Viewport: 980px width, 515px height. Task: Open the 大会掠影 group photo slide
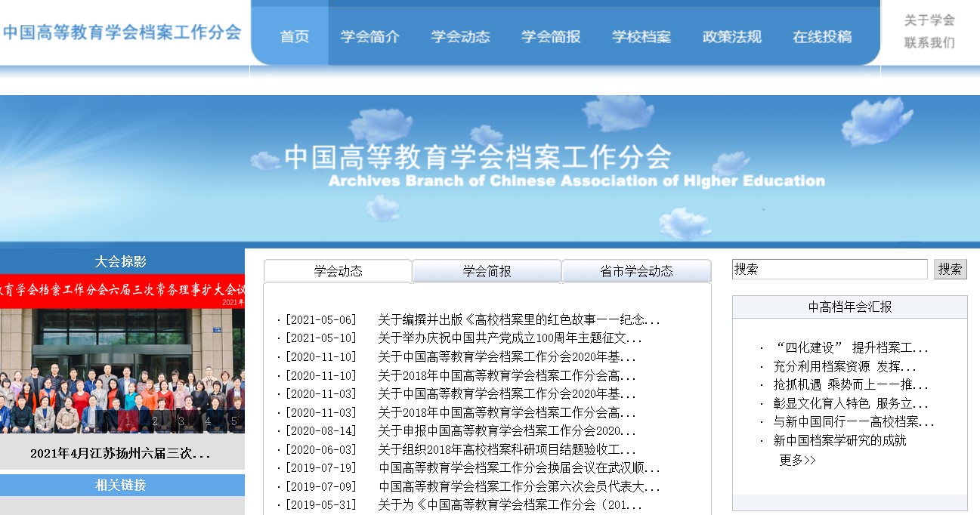click(122, 353)
